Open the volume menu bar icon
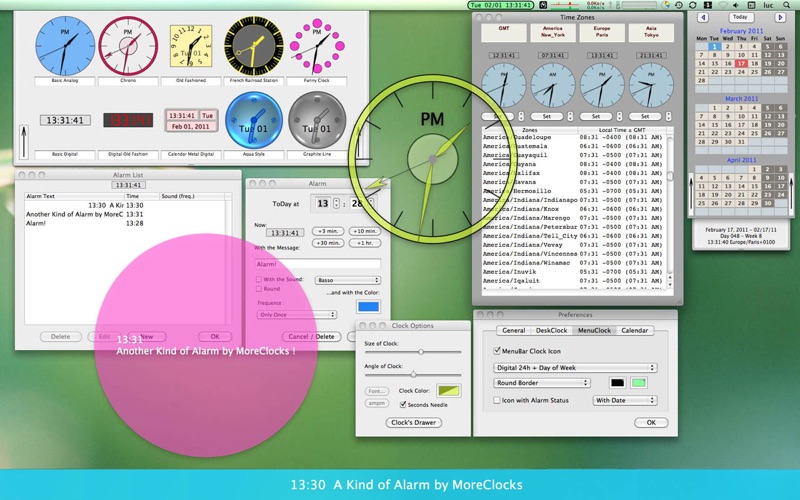The height and width of the screenshot is (500, 800). coord(736,5)
